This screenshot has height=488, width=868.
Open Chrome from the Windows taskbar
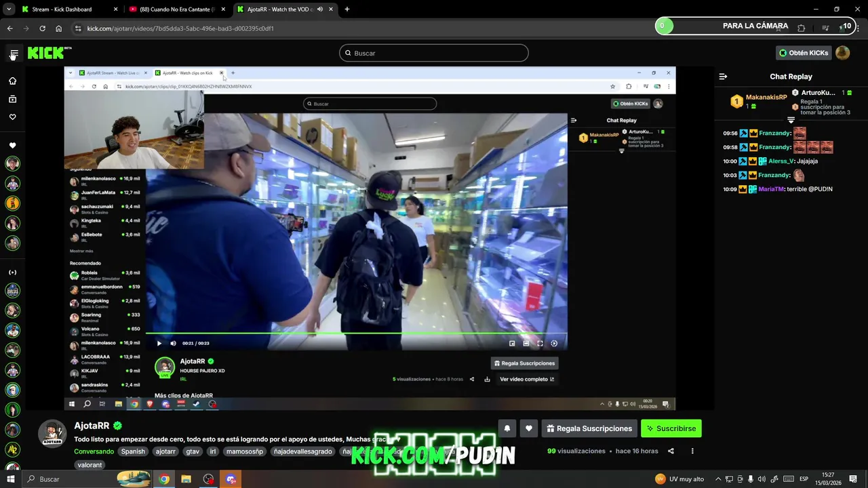pyautogui.click(x=164, y=479)
